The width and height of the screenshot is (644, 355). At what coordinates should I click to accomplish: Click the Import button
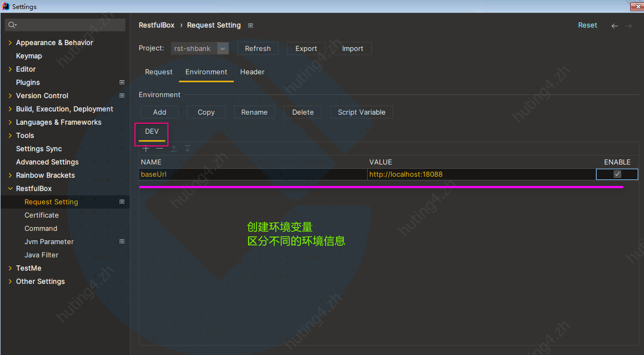coord(353,48)
